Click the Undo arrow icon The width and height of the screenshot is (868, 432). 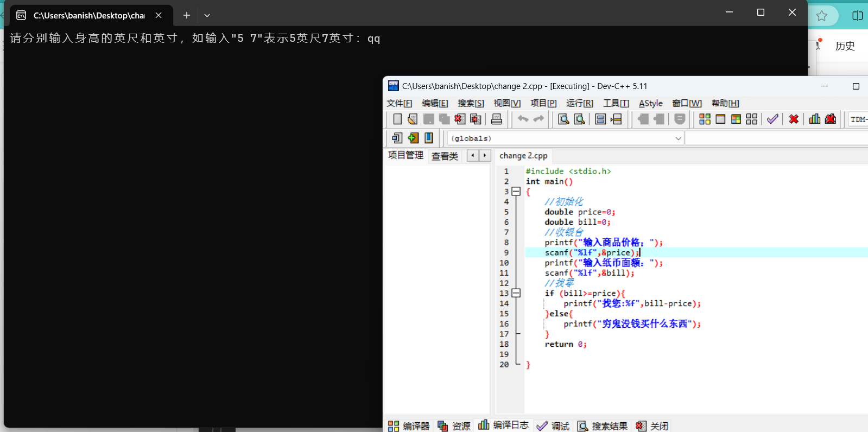coord(523,119)
